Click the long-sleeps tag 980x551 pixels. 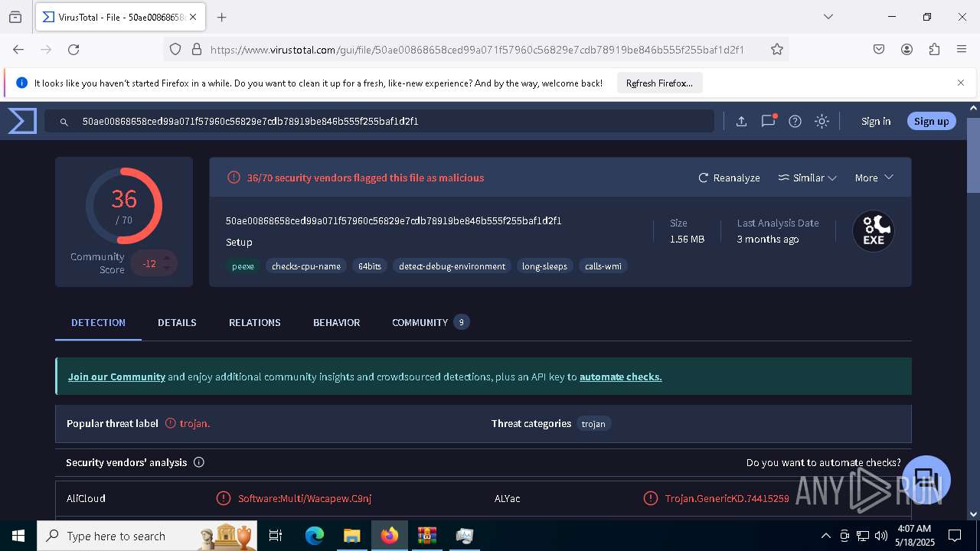click(x=544, y=266)
